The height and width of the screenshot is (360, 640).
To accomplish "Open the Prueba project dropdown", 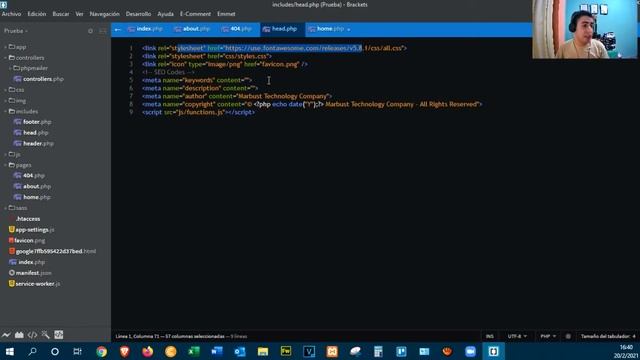I will click(16, 31).
